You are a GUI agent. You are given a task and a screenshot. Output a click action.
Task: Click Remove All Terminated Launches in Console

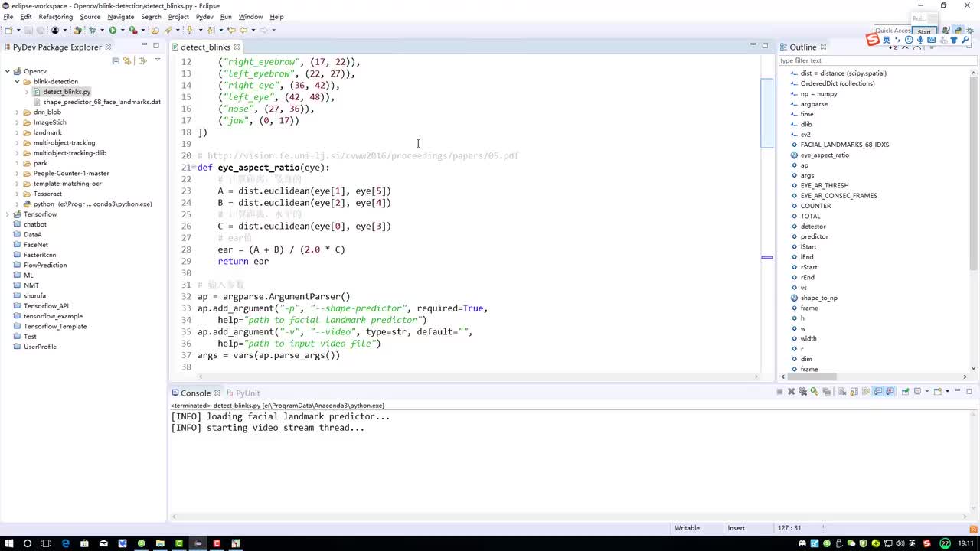pos(803,392)
